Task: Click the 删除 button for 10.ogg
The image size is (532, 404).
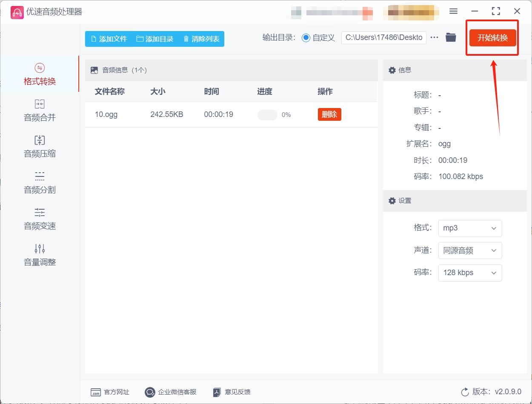Action: [x=329, y=114]
